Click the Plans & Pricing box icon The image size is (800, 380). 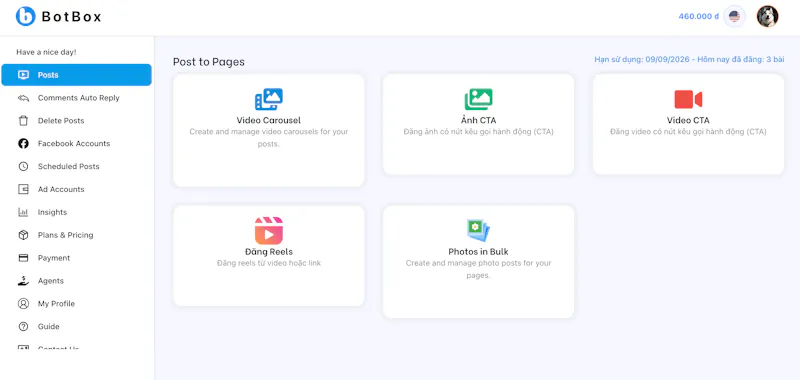pyautogui.click(x=23, y=235)
